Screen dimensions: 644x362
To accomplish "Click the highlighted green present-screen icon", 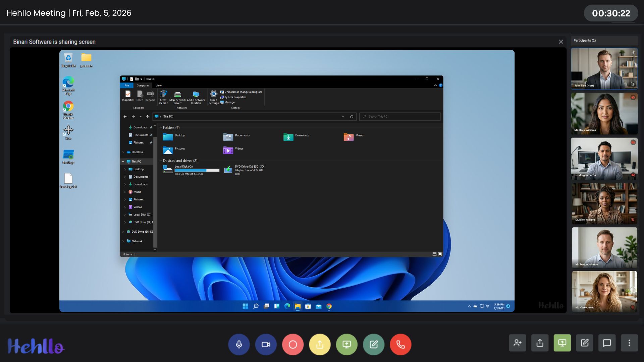I will [x=562, y=343].
